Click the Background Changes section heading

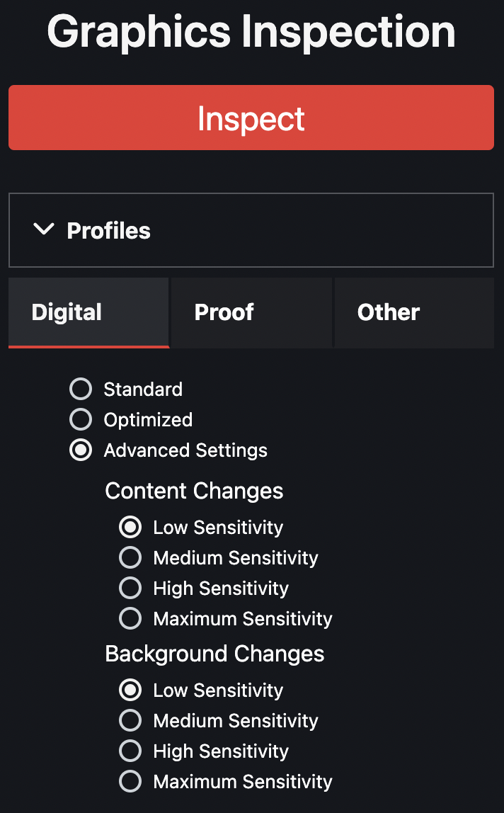click(x=214, y=654)
